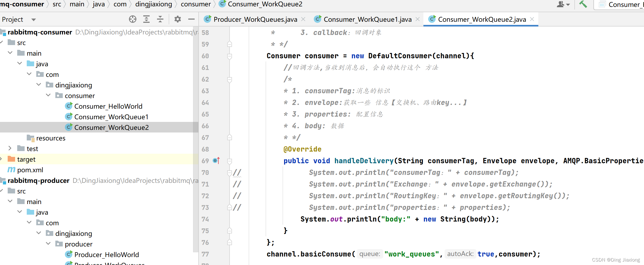
Task: Click DefaultConsumer(channel) on line 60
Action: tap(419, 56)
